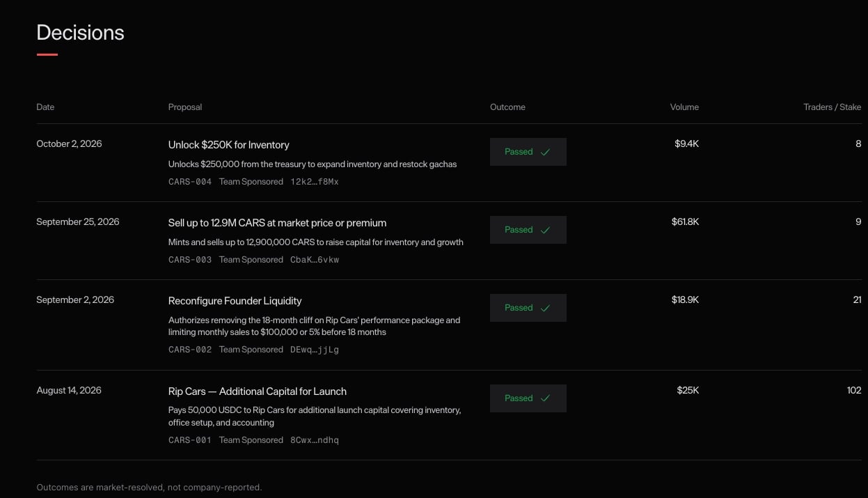
Task: Click the Volume column header
Action: [x=684, y=107]
